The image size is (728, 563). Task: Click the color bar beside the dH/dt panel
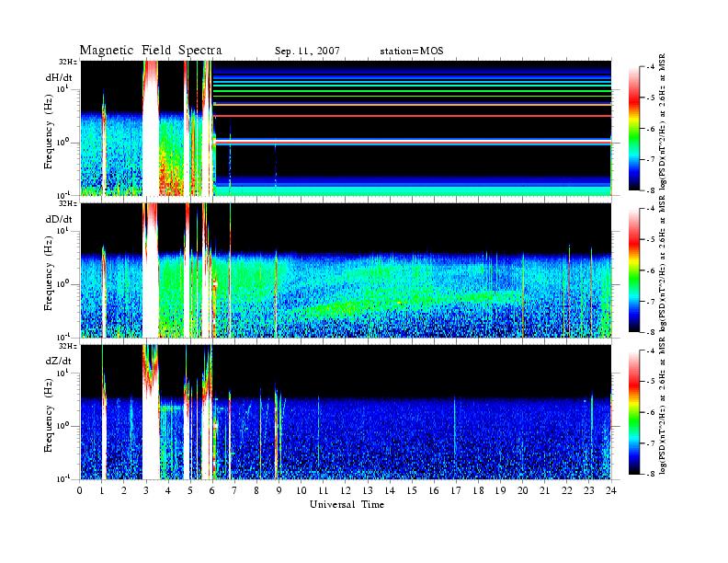633,129
